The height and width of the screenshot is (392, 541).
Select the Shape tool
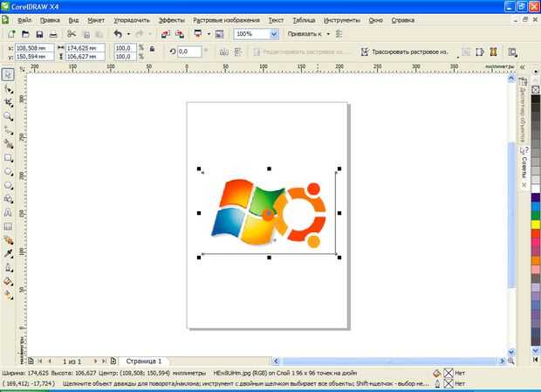point(8,89)
